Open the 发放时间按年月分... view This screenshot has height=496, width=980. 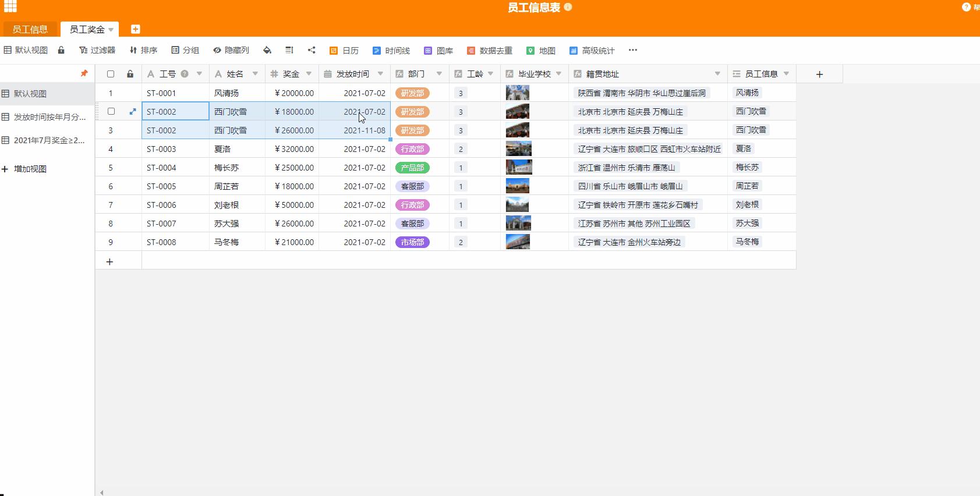point(47,116)
